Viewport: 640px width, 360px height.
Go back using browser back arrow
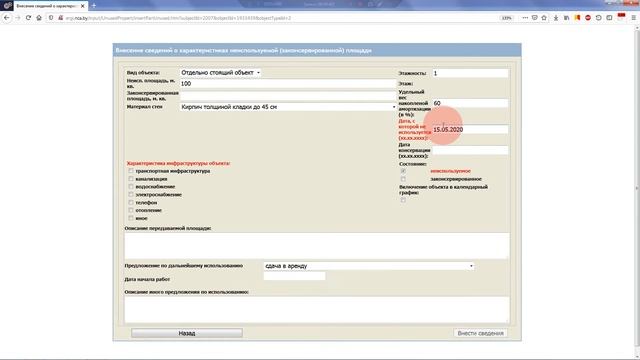7,18
